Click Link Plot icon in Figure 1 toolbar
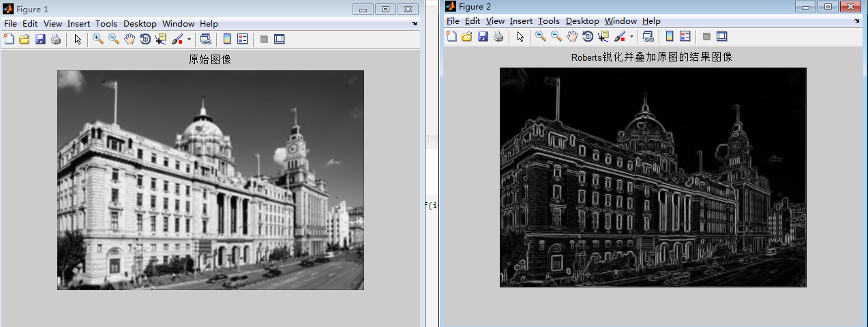 pyautogui.click(x=205, y=40)
